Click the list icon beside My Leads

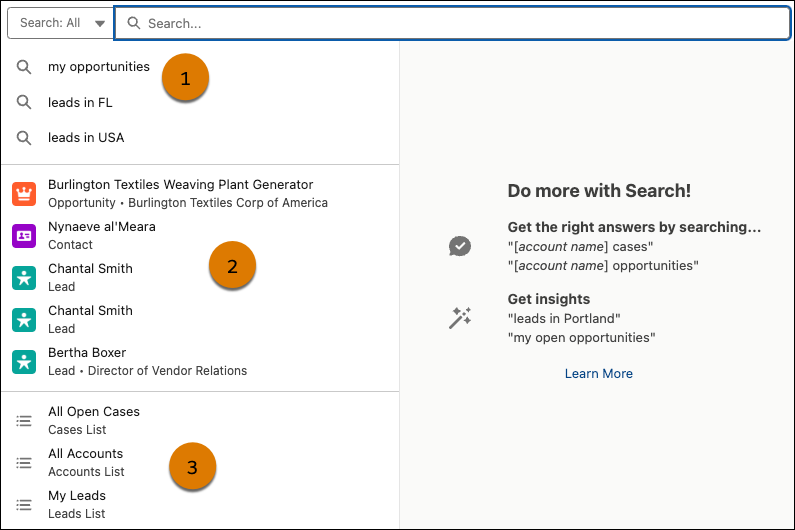24,504
